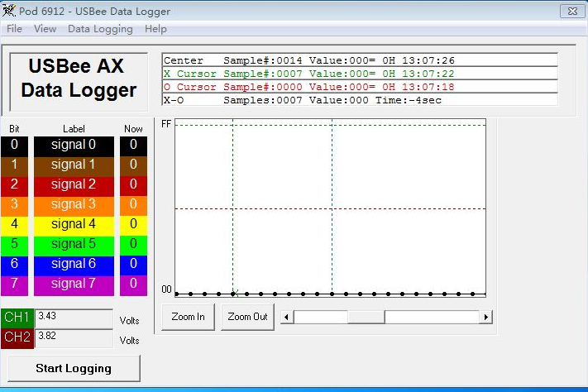This screenshot has width=588, height=392.
Task: Click the green CH1 channel label
Action: (17, 318)
